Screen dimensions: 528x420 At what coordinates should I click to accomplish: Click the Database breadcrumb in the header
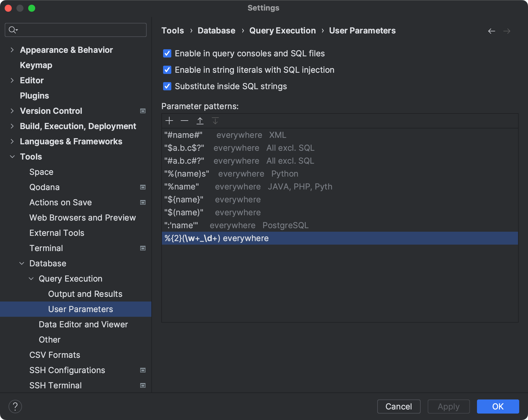(216, 30)
